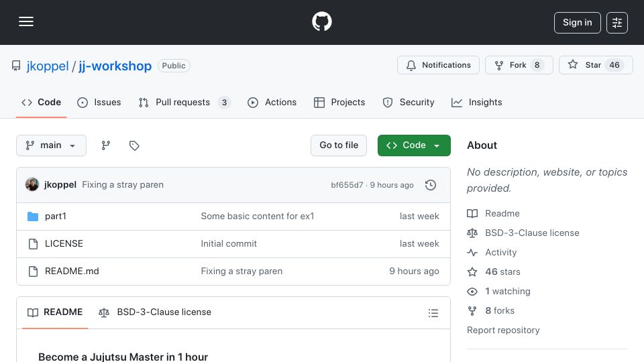Viewport: 644px width, 362px height.
Task: Open commit hash bf655d7
Action: [347, 185]
